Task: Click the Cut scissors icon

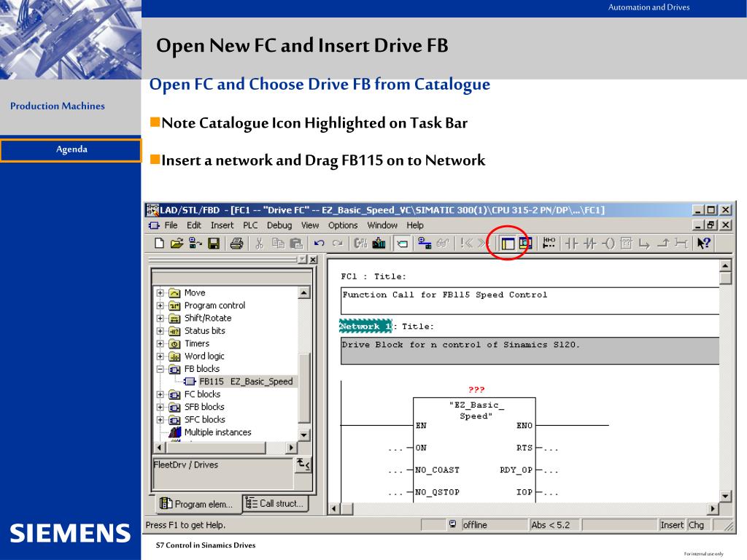Action: 259,244
